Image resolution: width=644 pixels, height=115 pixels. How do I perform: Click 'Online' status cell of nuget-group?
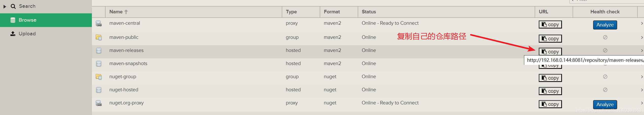click(369, 77)
